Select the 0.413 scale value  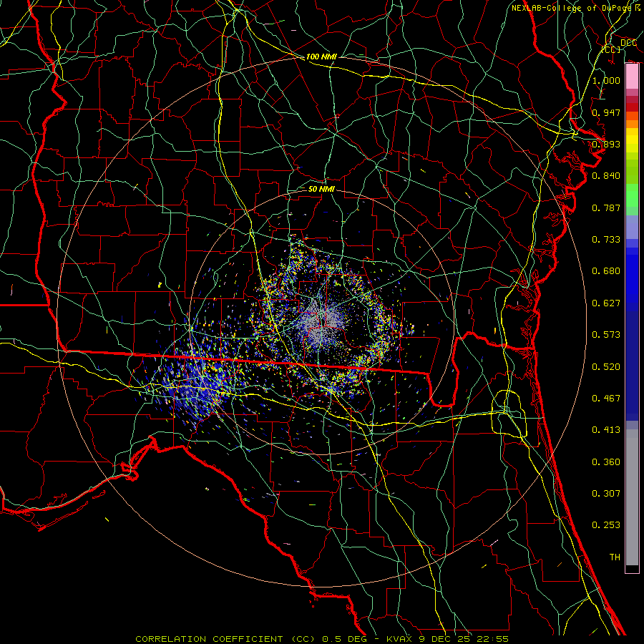coord(606,430)
